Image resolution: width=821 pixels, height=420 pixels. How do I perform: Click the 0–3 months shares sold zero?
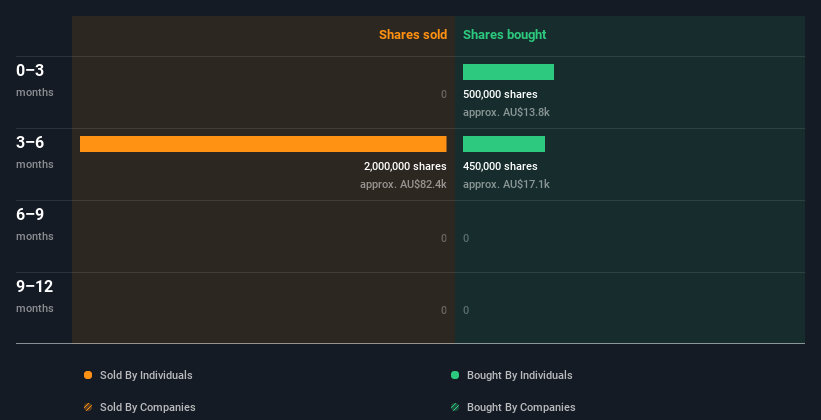444,94
